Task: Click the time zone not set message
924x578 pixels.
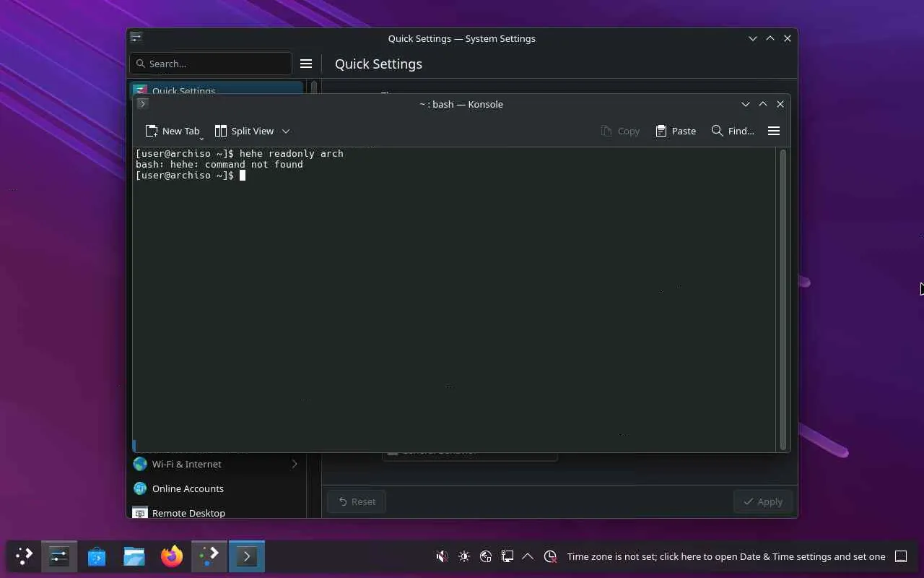Action: 726,556
